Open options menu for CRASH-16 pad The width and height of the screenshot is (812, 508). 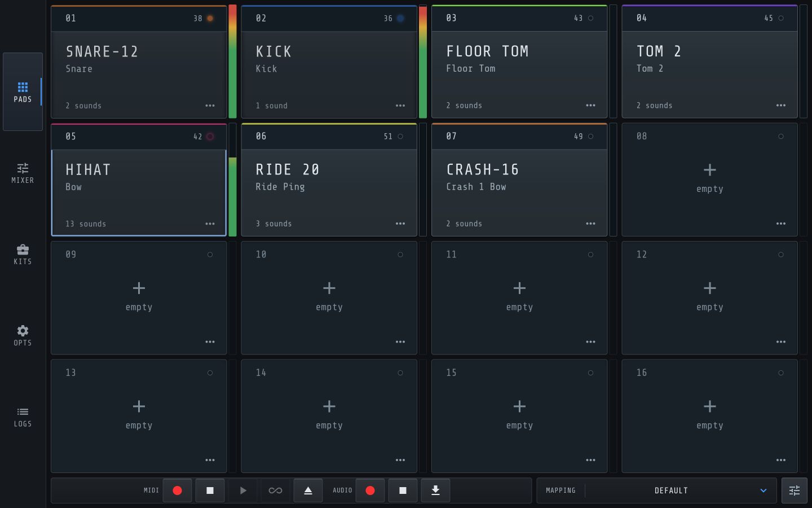pos(590,224)
